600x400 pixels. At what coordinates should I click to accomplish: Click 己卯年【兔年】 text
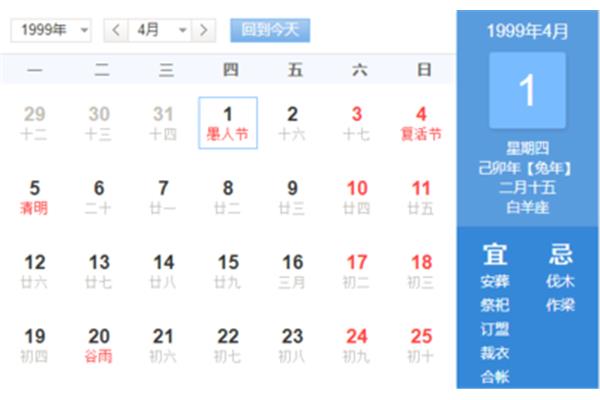[525, 168]
